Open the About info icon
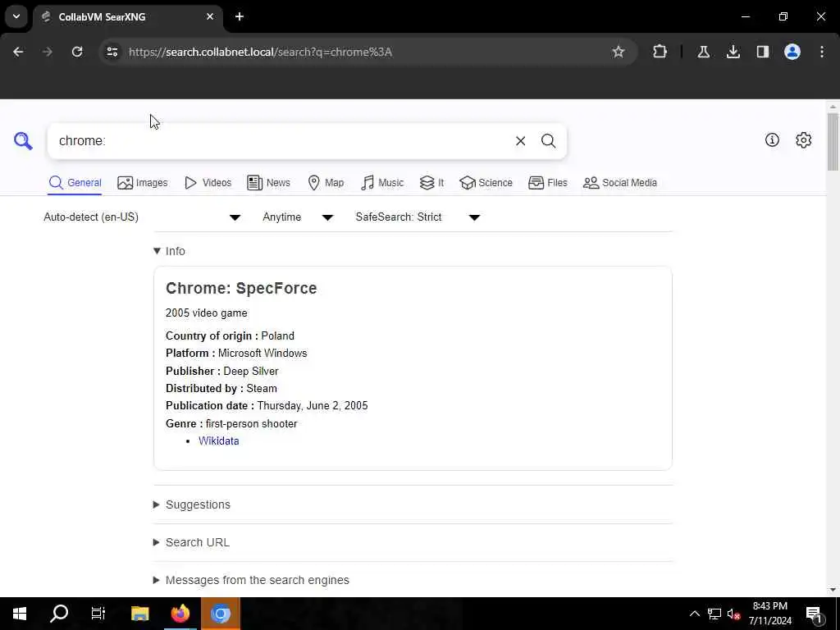The image size is (840, 630). (772, 139)
